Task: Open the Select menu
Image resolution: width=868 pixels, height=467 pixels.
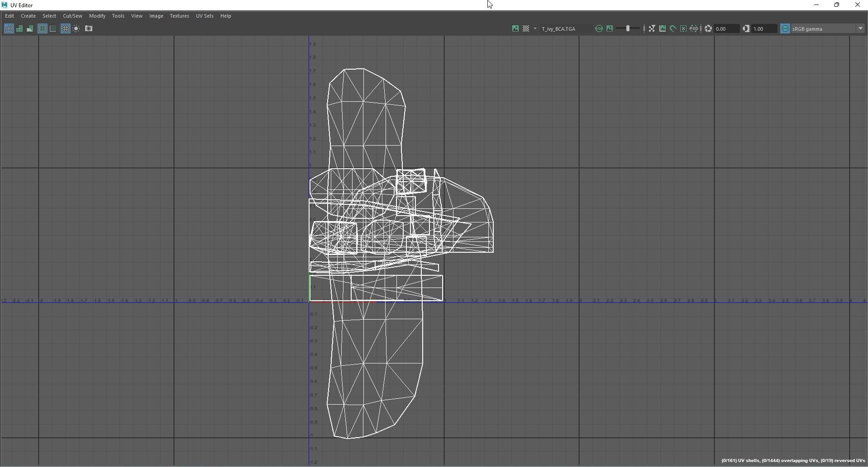Action: 49,16
